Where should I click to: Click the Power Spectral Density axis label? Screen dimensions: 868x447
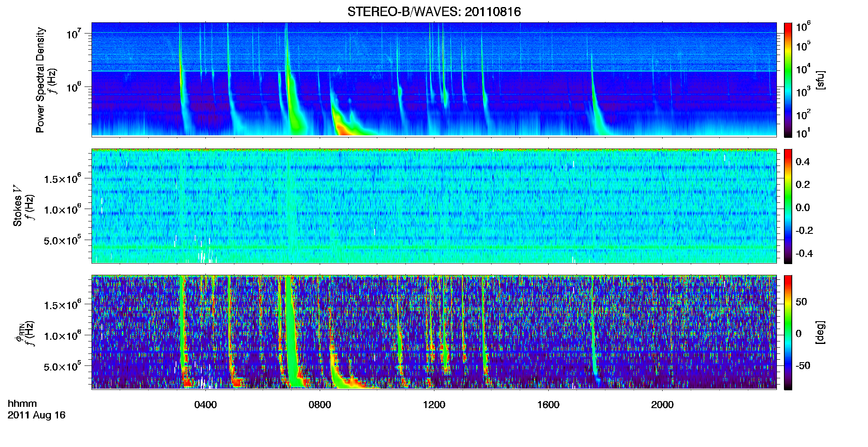click(40, 80)
